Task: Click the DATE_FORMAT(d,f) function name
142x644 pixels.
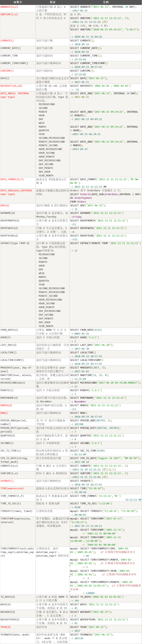Action: pyautogui.click(x=12, y=179)
